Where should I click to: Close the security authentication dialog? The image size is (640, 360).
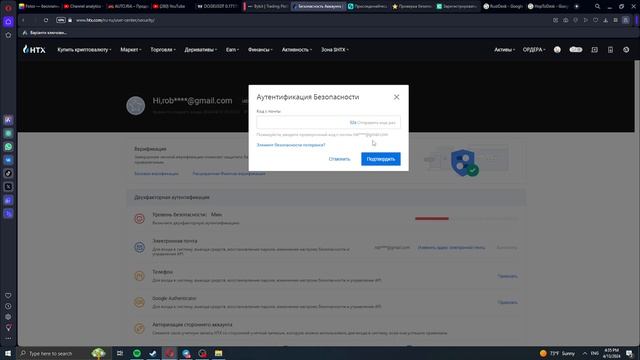tap(396, 97)
